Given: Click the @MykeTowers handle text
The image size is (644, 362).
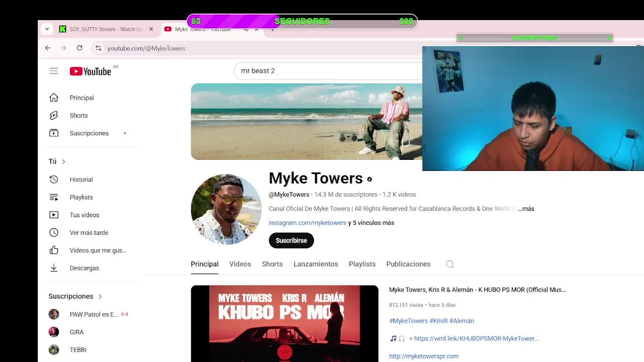Looking at the screenshot, I should point(289,195).
